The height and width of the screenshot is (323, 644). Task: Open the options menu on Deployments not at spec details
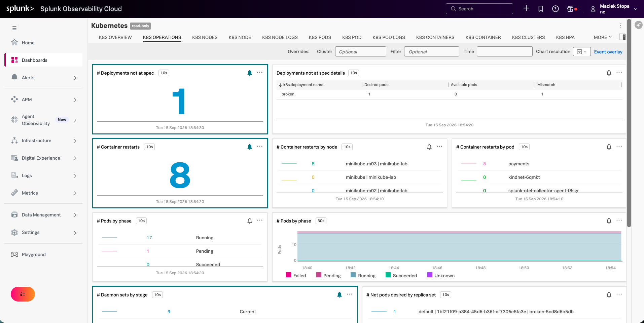click(619, 72)
